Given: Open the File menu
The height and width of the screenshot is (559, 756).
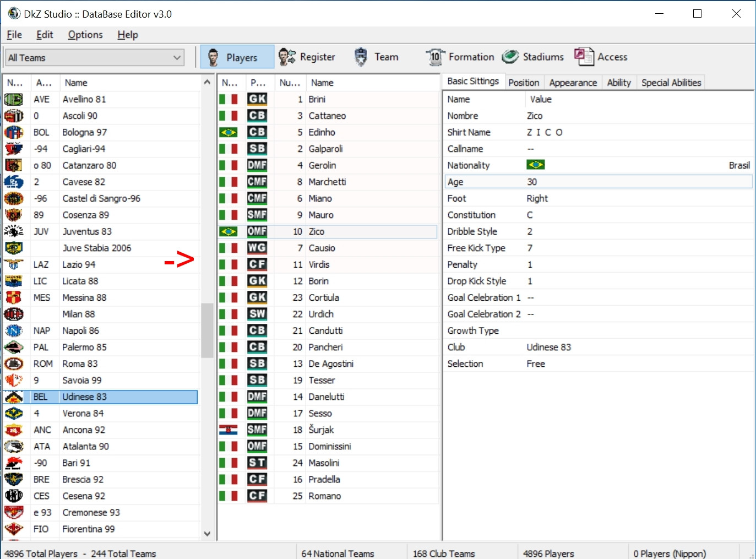Looking at the screenshot, I should (x=14, y=35).
